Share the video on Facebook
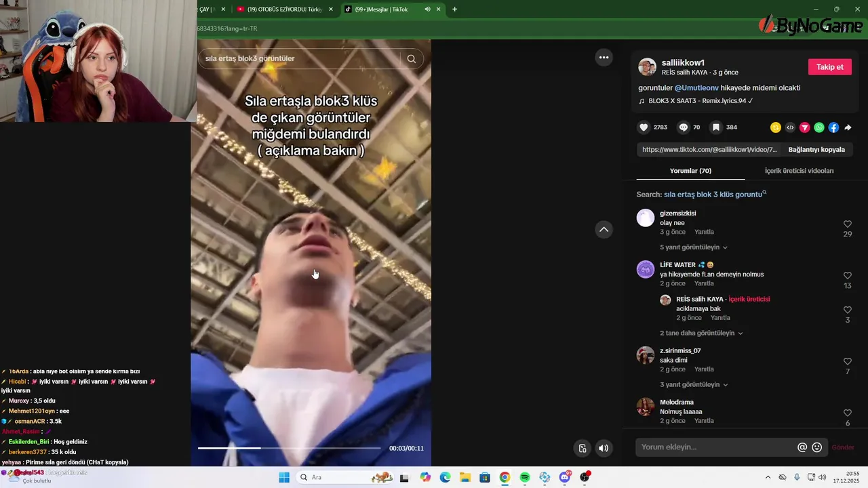The width and height of the screenshot is (868, 488). coord(833,127)
